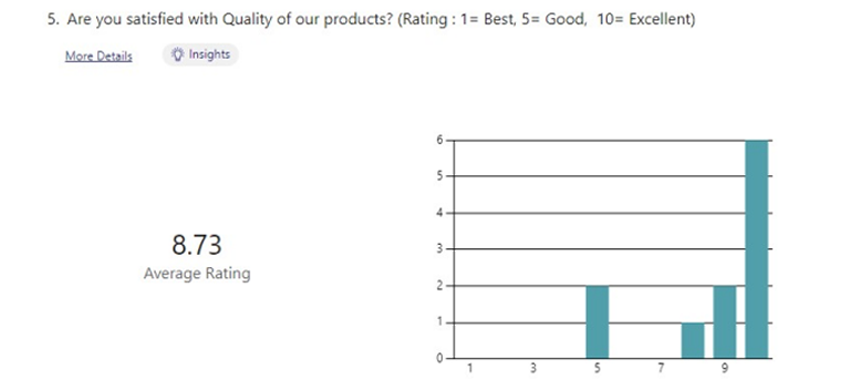
Task: Click the x-axis label 1
Action: [470, 368]
